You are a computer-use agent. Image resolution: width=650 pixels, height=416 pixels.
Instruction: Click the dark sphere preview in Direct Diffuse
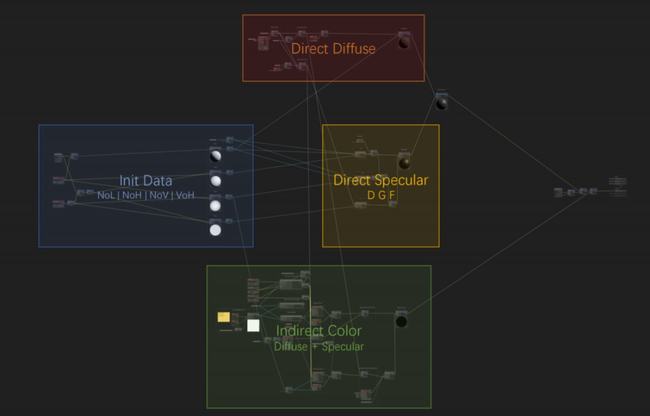403,42
